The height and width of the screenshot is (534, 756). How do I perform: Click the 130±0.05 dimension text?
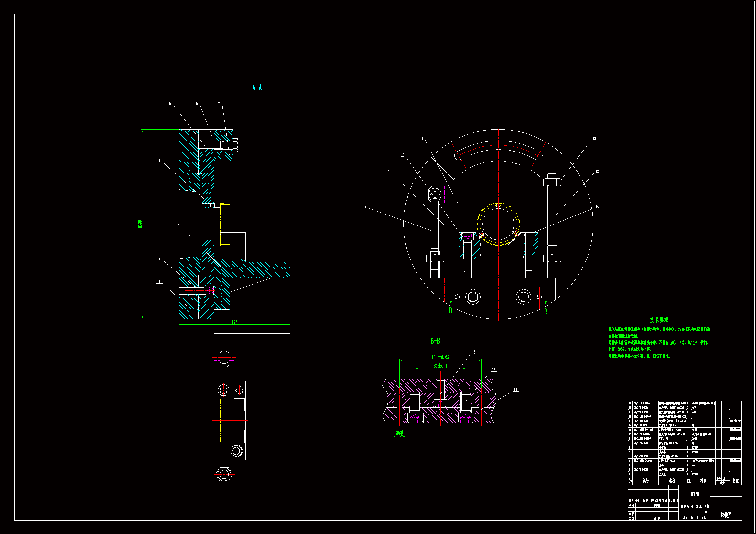pos(440,357)
